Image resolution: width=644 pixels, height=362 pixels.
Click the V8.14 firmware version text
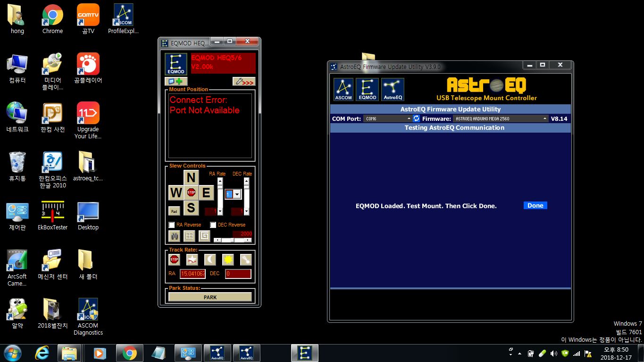[559, 118]
